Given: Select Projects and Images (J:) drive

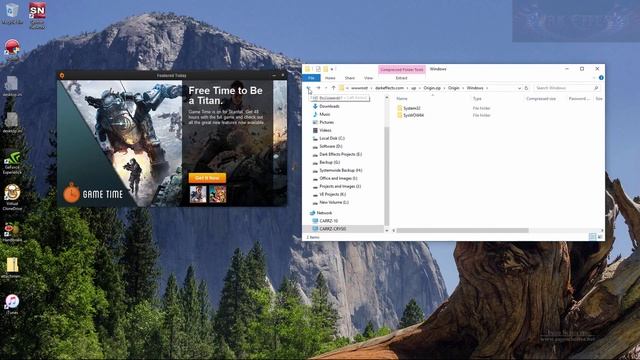Looking at the screenshot, I should coord(337,187).
